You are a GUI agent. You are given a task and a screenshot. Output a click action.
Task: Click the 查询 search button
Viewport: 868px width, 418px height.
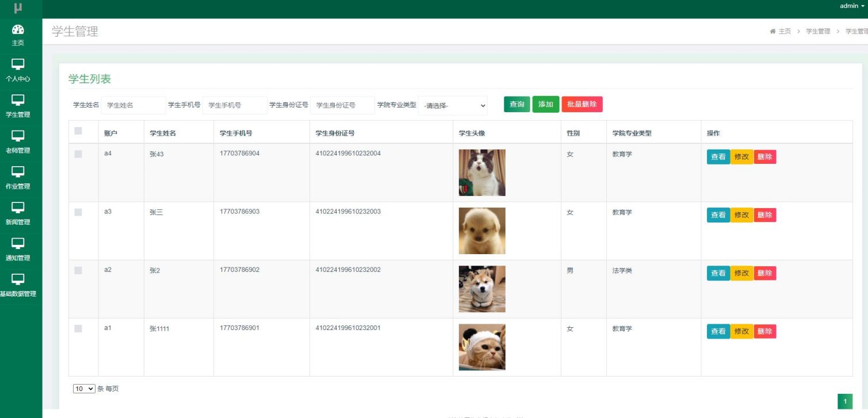pos(517,104)
